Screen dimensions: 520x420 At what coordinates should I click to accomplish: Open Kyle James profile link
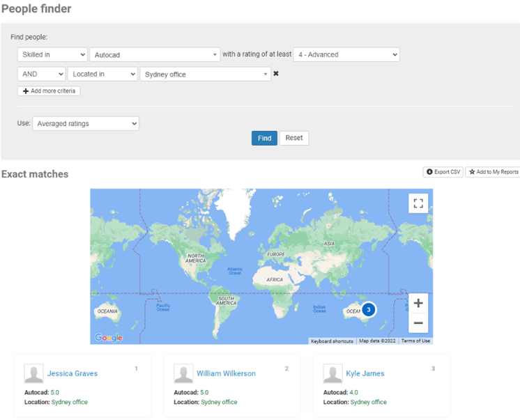pyautogui.click(x=365, y=373)
